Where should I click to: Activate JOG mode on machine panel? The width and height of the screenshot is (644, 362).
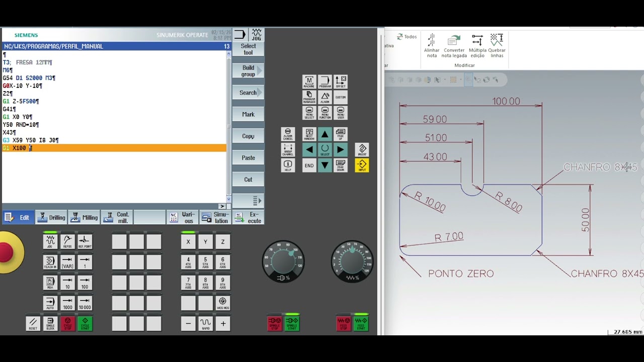tap(50, 241)
